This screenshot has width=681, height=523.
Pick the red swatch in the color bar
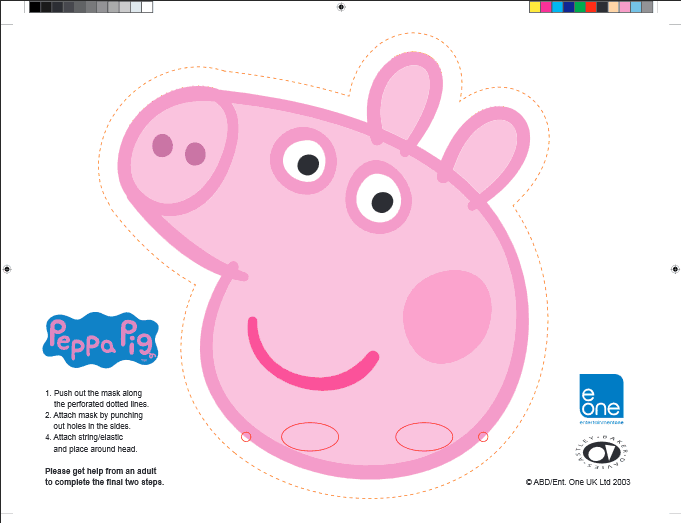pyautogui.click(x=591, y=7)
